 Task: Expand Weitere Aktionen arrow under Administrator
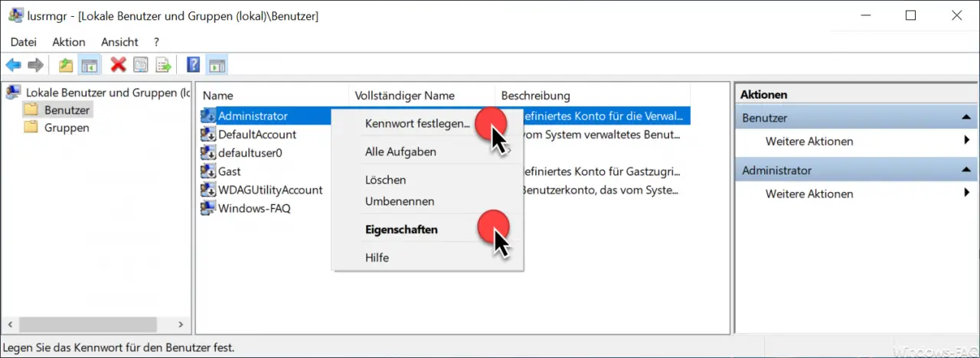click(967, 194)
